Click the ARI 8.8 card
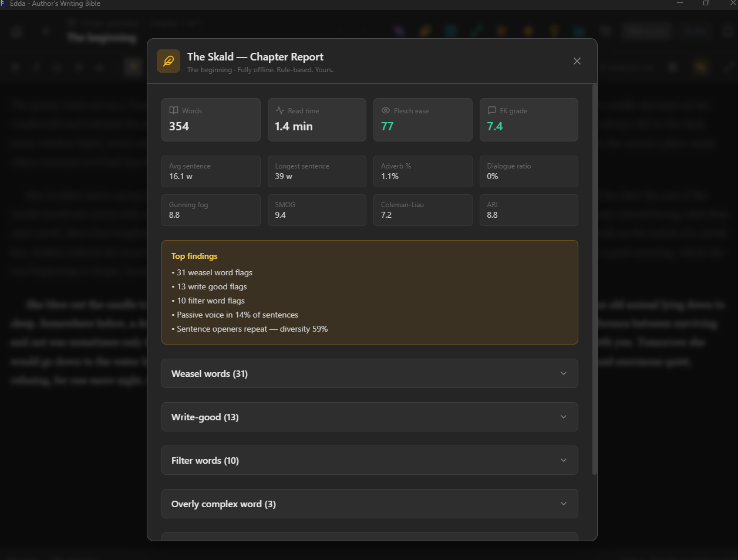This screenshot has width=738, height=560. point(529,210)
